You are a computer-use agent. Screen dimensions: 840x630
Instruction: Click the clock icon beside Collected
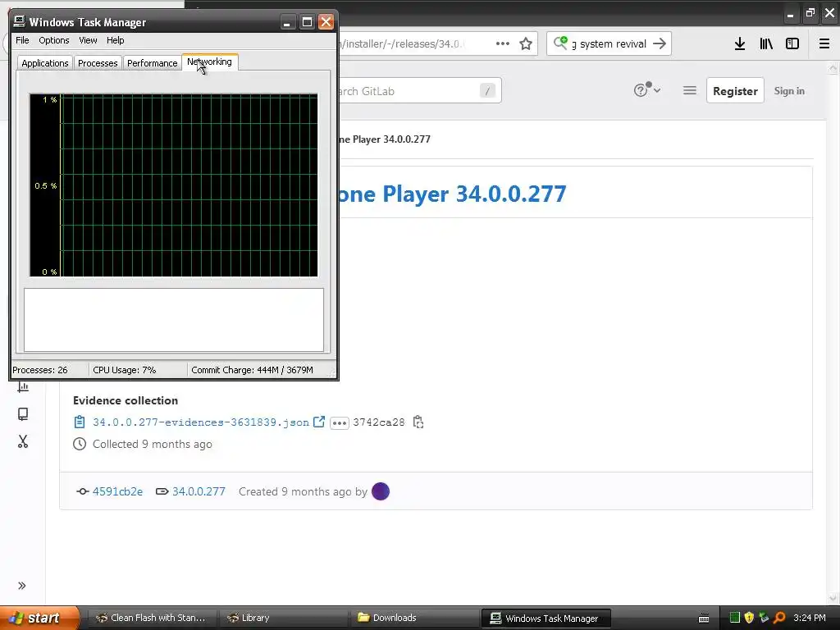80,444
